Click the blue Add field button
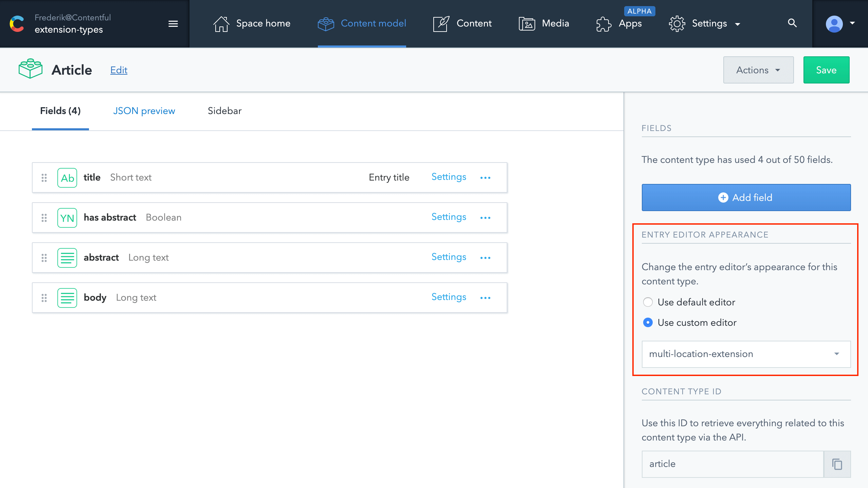The width and height of the screenshot is (868, 488). pos(746,197)
